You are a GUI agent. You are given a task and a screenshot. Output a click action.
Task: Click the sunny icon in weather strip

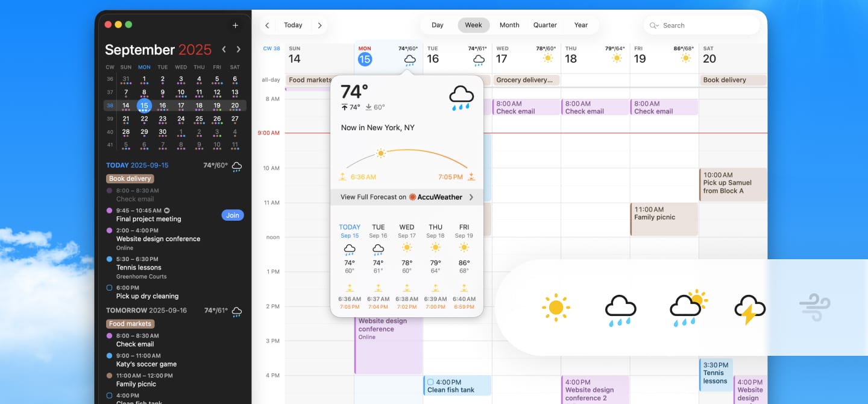pos(556,308)
